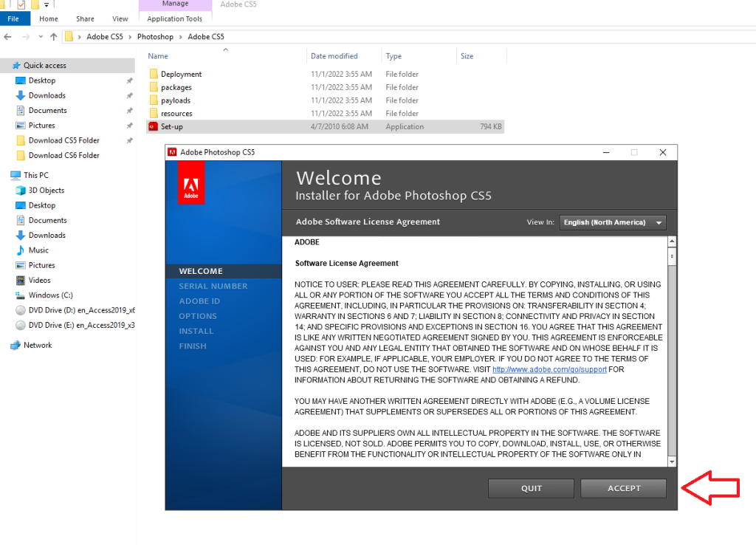
Task: Select the Set-up application icon
Action: coord(154,126)
